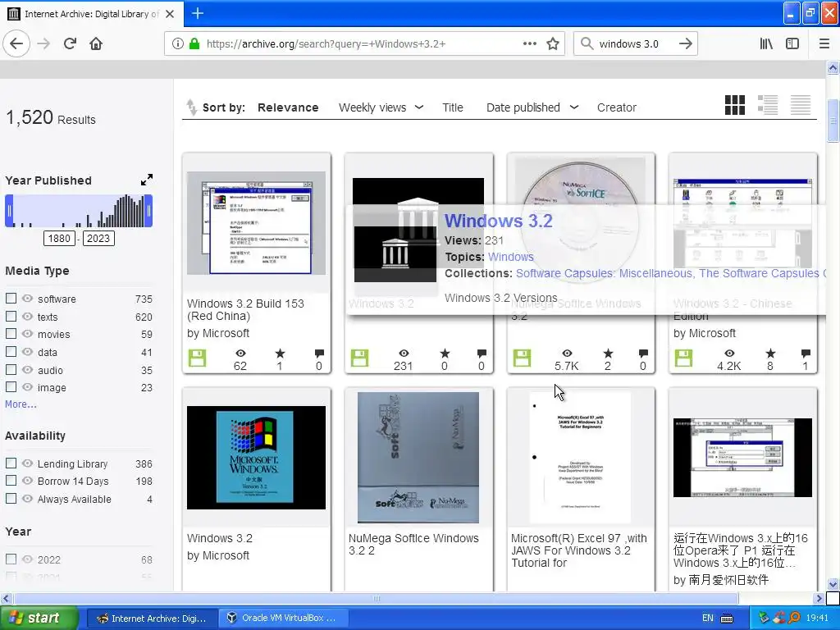
Task: Open Microsoft Windows logo thumbnail
Action: 256,458
